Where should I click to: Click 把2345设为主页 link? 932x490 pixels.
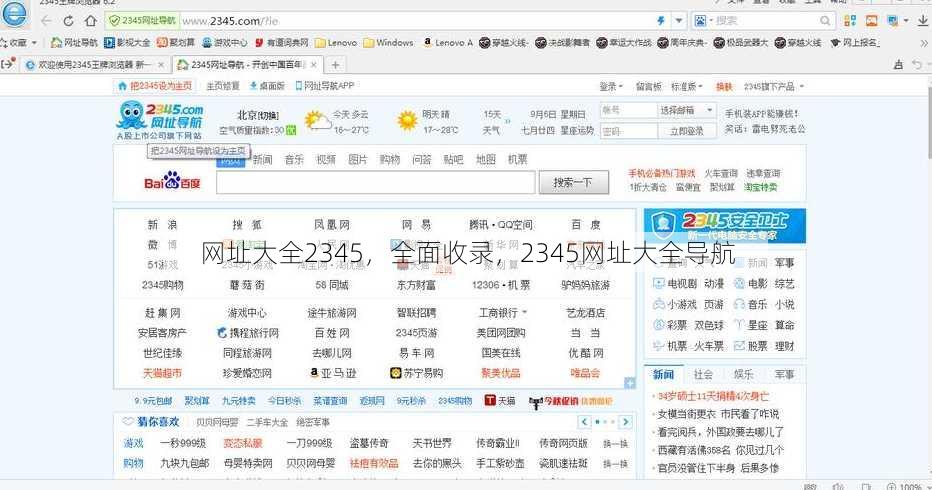click(156, 86)
